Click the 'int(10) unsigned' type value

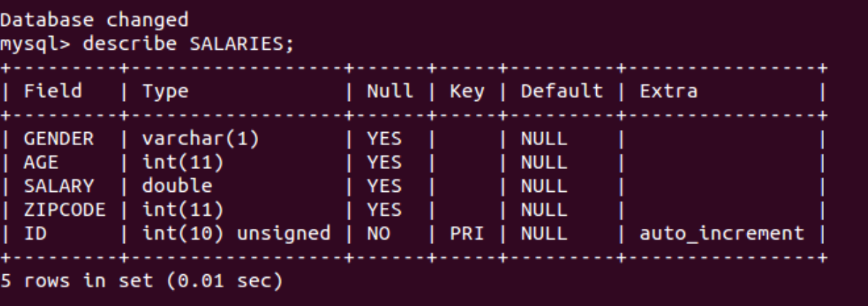(236, 233)
